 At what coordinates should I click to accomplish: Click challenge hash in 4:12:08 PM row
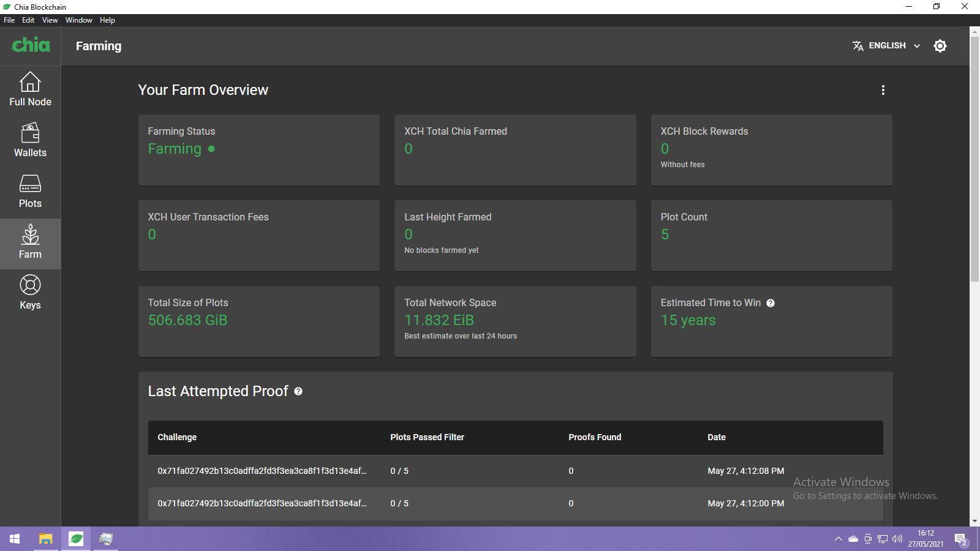click(x=262, y=471)
